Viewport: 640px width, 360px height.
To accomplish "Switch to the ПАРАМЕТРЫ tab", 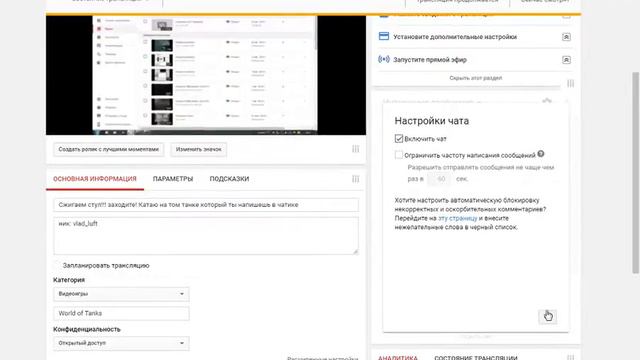I will coord(173,179).
